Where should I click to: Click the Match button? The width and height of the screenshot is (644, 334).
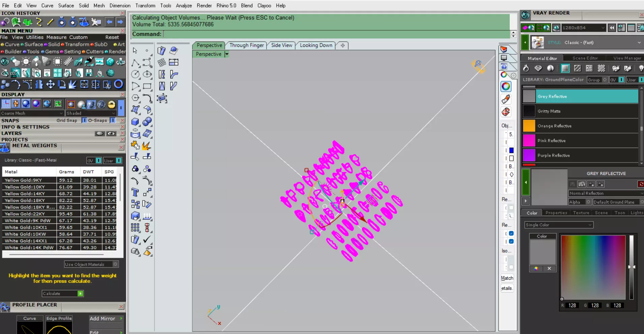(x=507, y=278)
